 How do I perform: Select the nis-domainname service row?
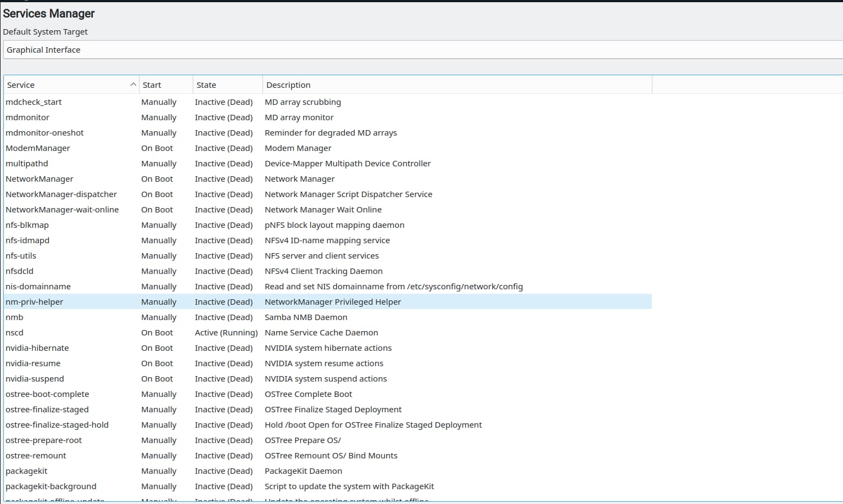point(165,286)
